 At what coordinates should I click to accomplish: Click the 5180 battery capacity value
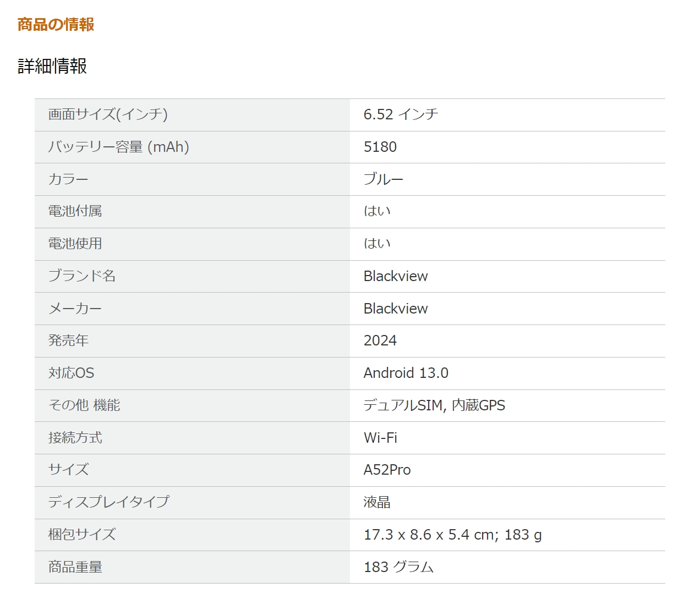click(380, 147)
